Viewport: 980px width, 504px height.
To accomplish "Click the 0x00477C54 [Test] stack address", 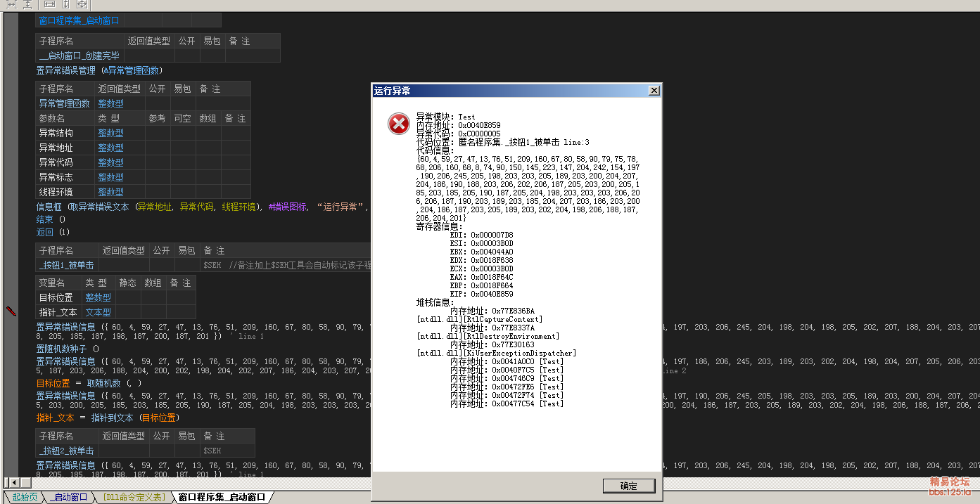I will pos(507,403).
